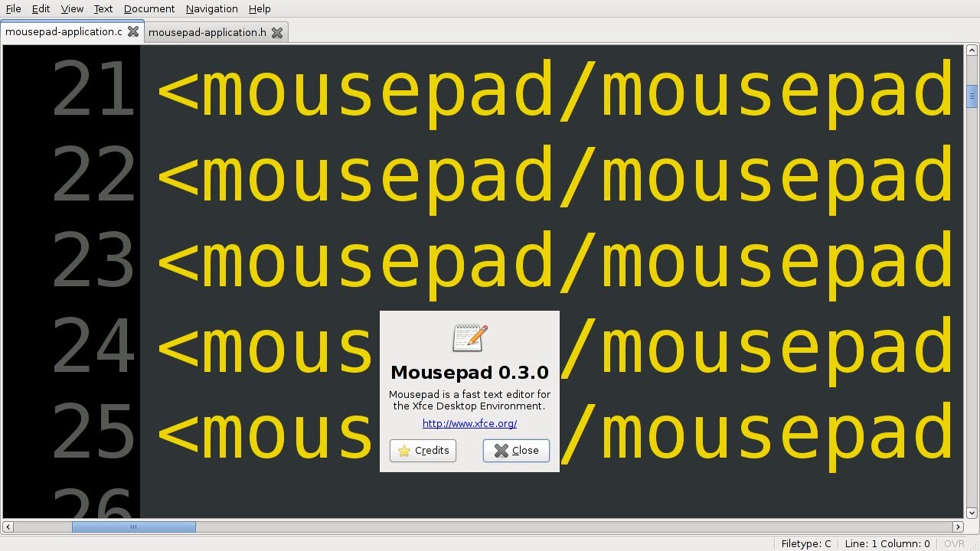Close the mousepad-application.h tab
Viewport: 980px width, 551px height.
click(x=277, y=32)
